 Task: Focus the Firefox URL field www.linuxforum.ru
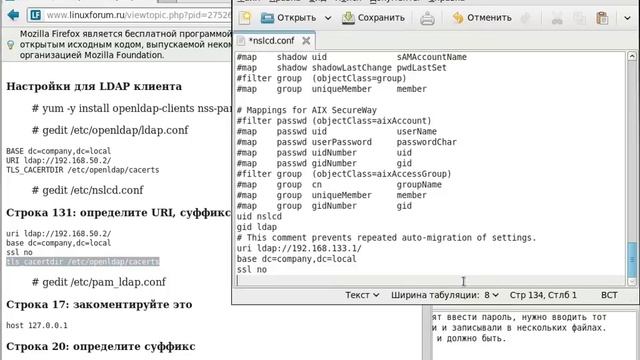pyautogui.click(x=138, y=16)
